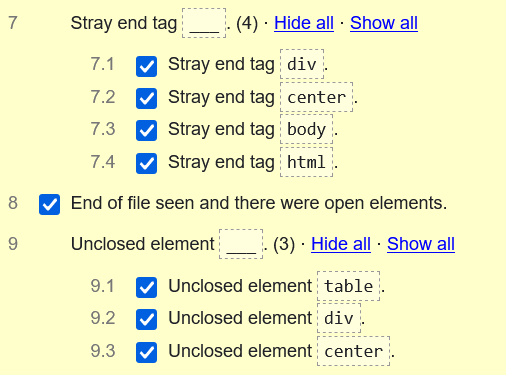Image resolution: width=506 pixels, height=375 pixels.
Task: Click the 'center' code label in item 7.2
Action: pos(316,97)
